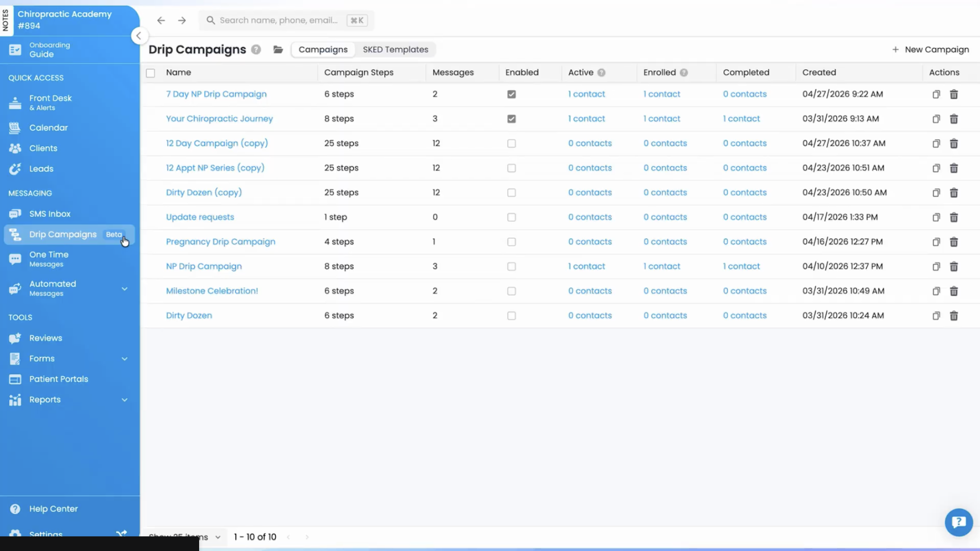980x551 pixels.
Task: Disable the 7 Day NP Drip Campaign
Action: pyautogui.click(x=511, y=94)
